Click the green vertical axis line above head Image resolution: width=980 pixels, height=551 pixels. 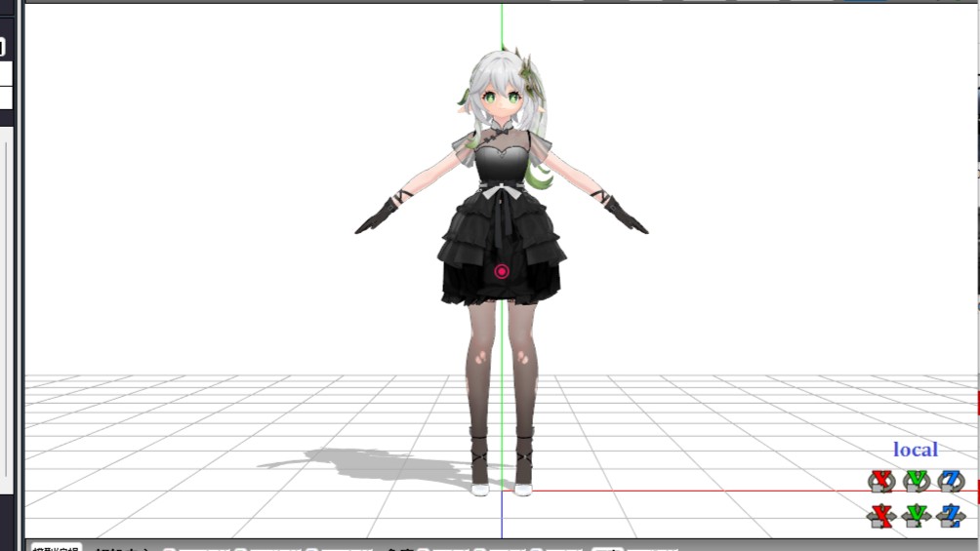click(502, 24)
